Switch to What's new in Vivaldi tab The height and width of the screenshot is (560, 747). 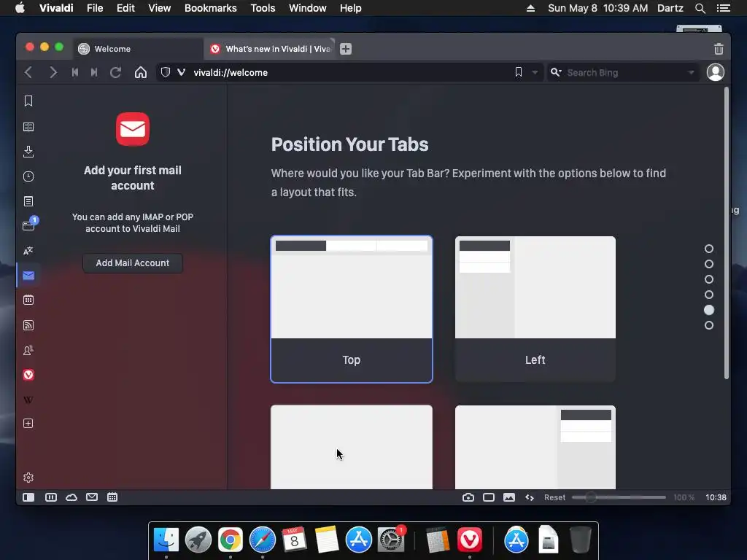point(271,49)
